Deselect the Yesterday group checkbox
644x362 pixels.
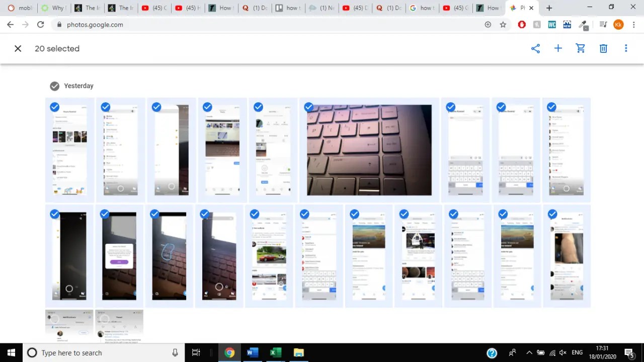coord(54,86)
